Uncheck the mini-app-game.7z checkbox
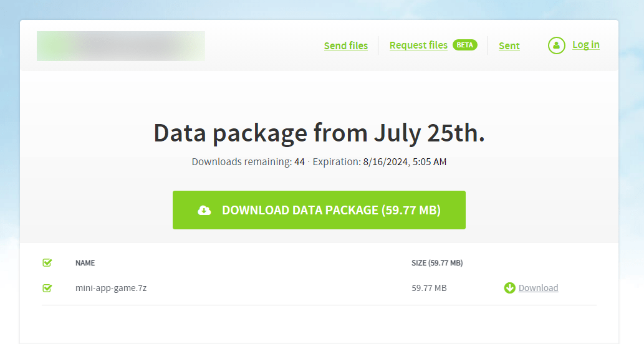 (47, 288)
